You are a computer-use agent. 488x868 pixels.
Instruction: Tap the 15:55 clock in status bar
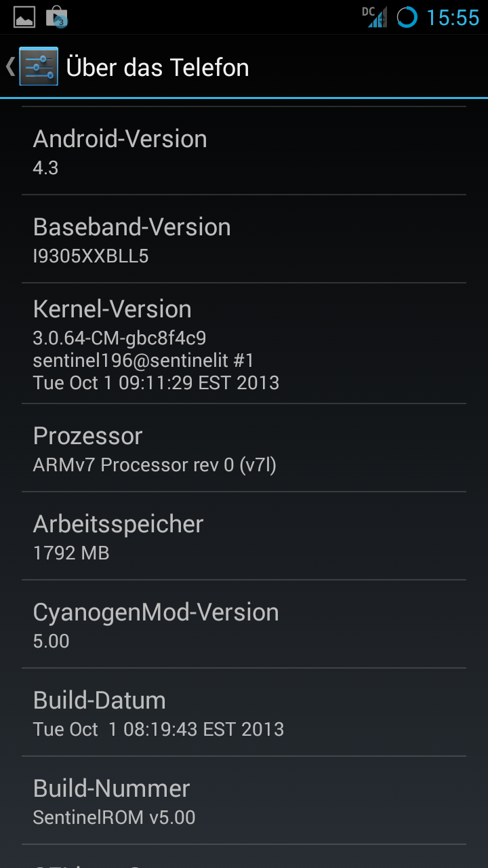click(x=453, y=18)
